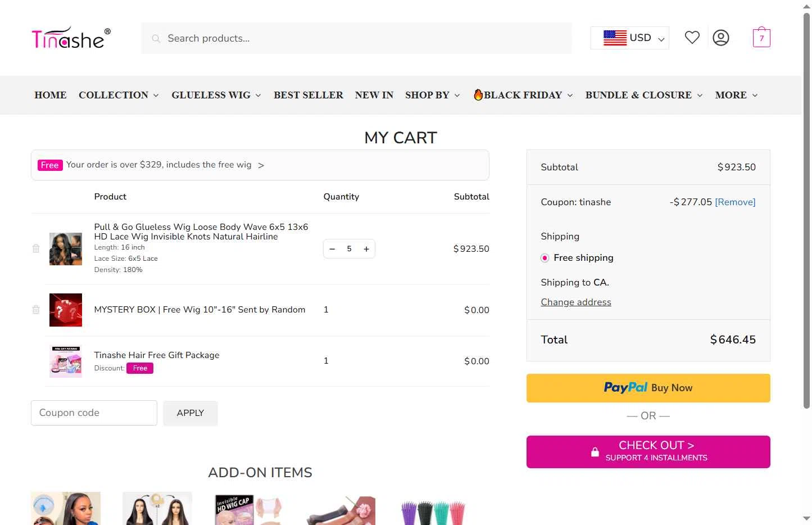
Task: Click the US flag currency icon
Action: (x=615, y=38)
